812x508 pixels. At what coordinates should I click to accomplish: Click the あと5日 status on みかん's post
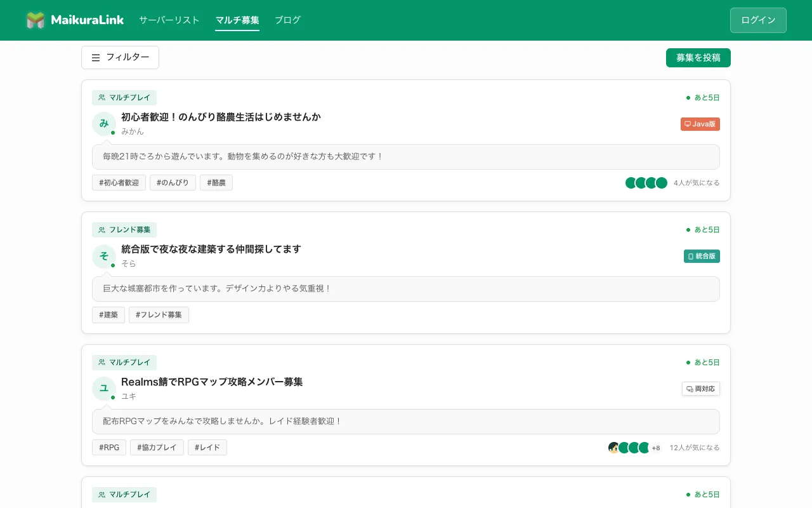pyautogui.click(x=703, y=98)
